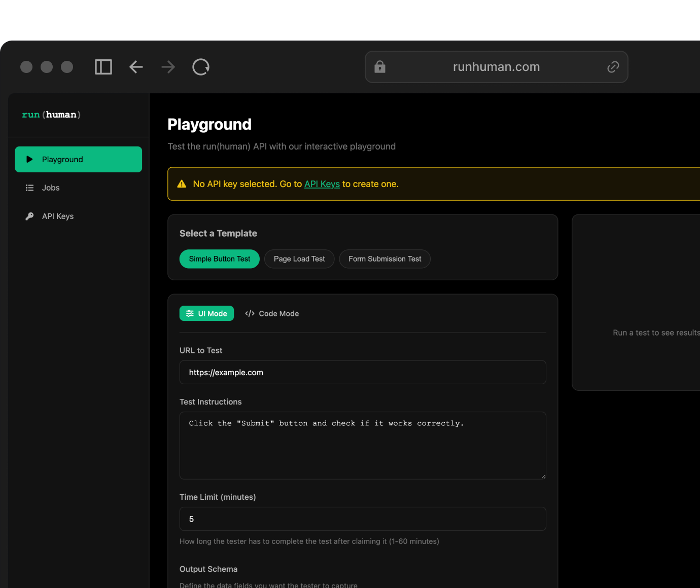This screenshot has height=588, width=700.
Task: Click the Test Instructions textarea resize handle
Action: [x=543, y=476]
